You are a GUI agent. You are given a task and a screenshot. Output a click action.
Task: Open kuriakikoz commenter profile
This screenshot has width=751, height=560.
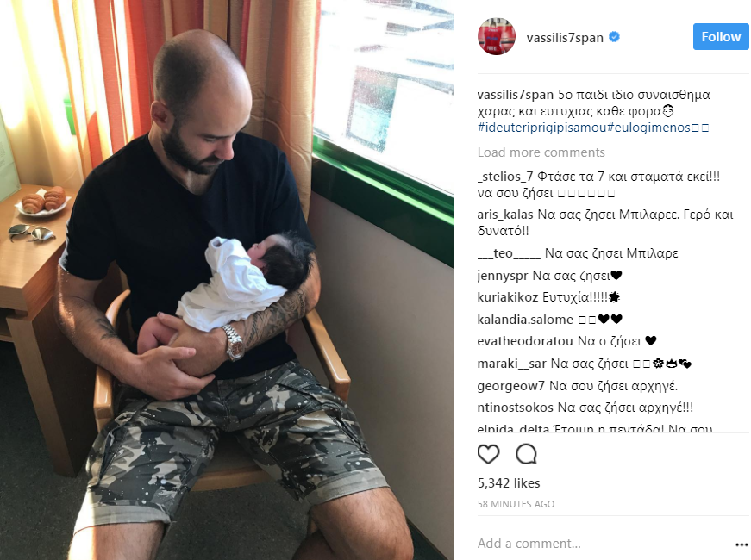pyautogui.click(x=508, y=297)
